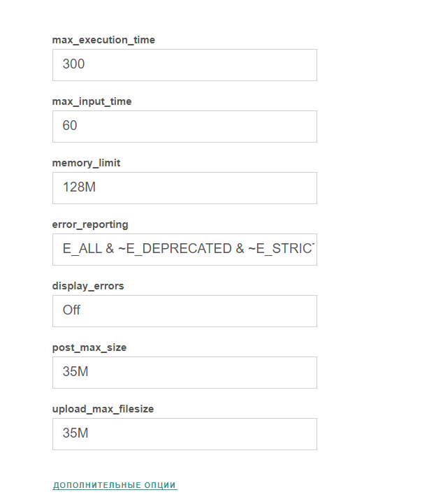Focus the max_input_time text box
Viewport: 429px width, 504px height.
(x=184, y=127)
